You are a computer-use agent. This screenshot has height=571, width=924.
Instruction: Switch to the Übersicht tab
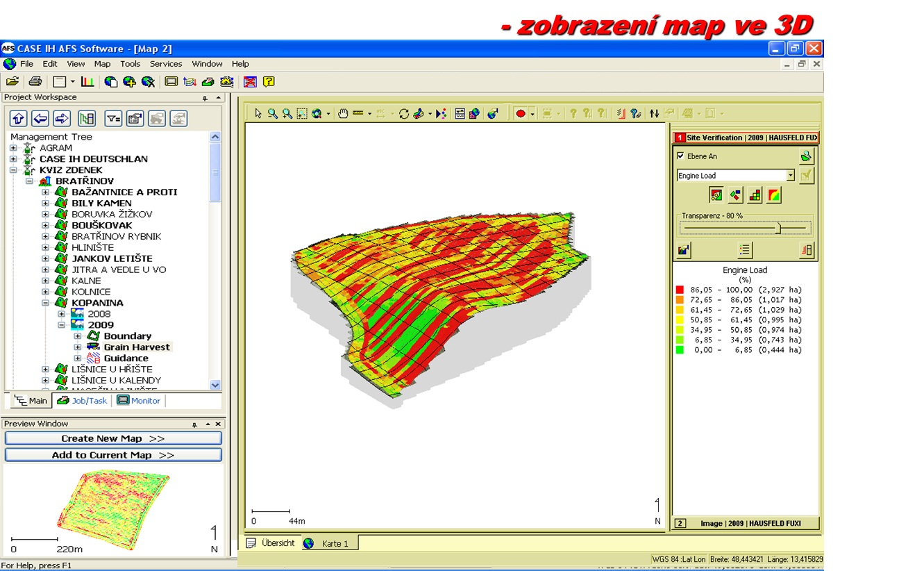click(x=271, y=543)
